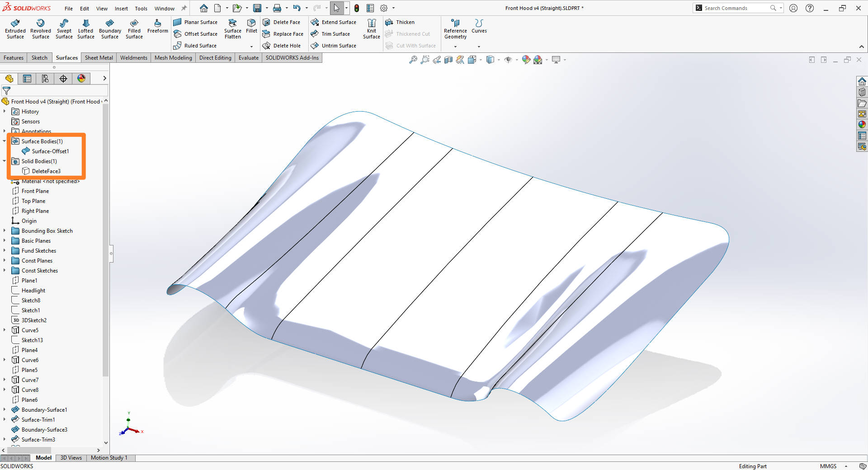Click the Save icon in top toolbar
The height and width of the screenshot is (470, 868).
click(x=257, y=8)
